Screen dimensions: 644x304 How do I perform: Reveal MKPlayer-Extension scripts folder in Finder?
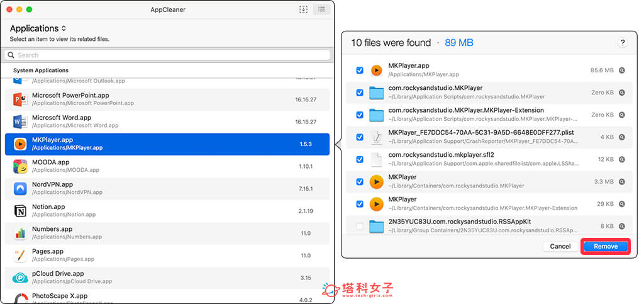click(x=622, y=115)
